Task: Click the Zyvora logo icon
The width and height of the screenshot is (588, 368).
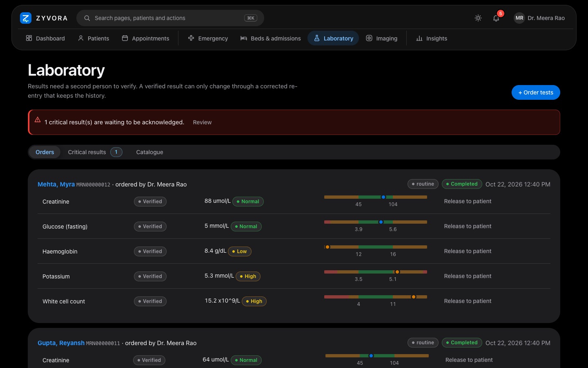Action: [26, 18]
